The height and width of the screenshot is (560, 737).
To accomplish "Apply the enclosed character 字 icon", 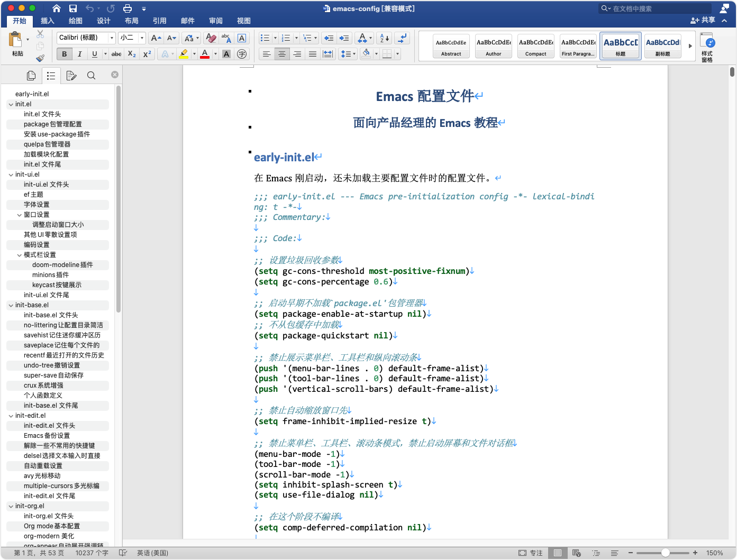I will coord(242,54).
